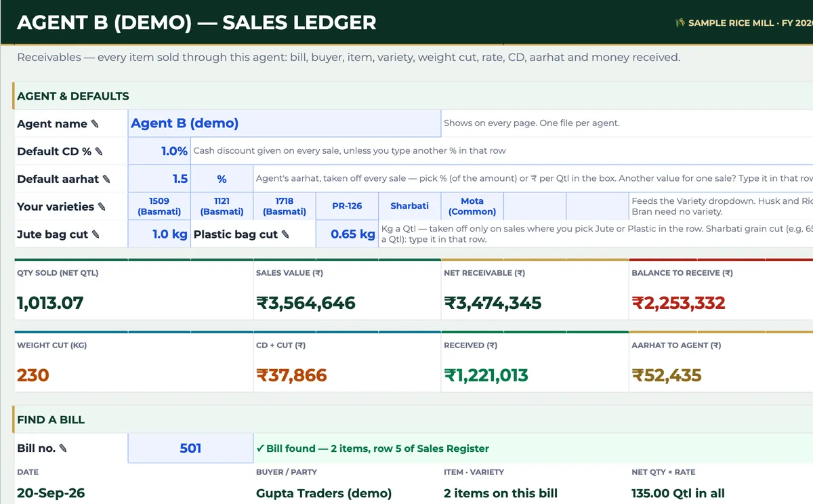813x504 pixels.
Task: Click the Weight Cut value 230
Action: point(33,375)
